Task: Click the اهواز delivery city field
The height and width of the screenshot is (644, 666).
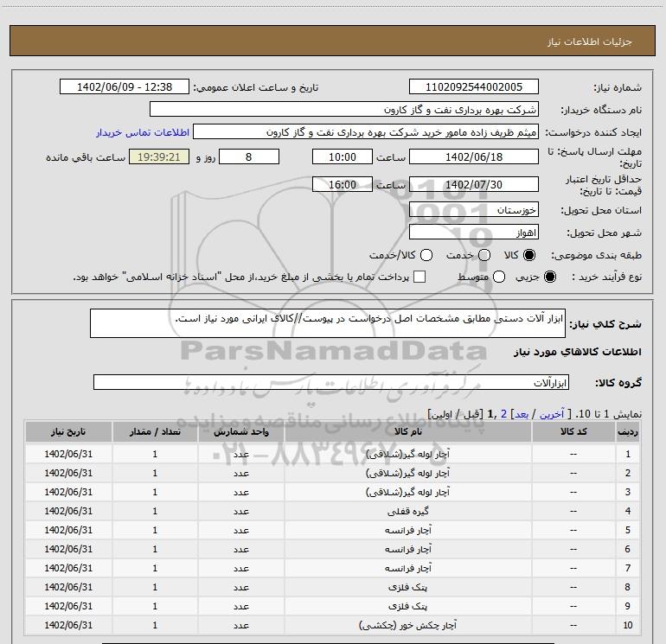Action: (x=474, y=232)
